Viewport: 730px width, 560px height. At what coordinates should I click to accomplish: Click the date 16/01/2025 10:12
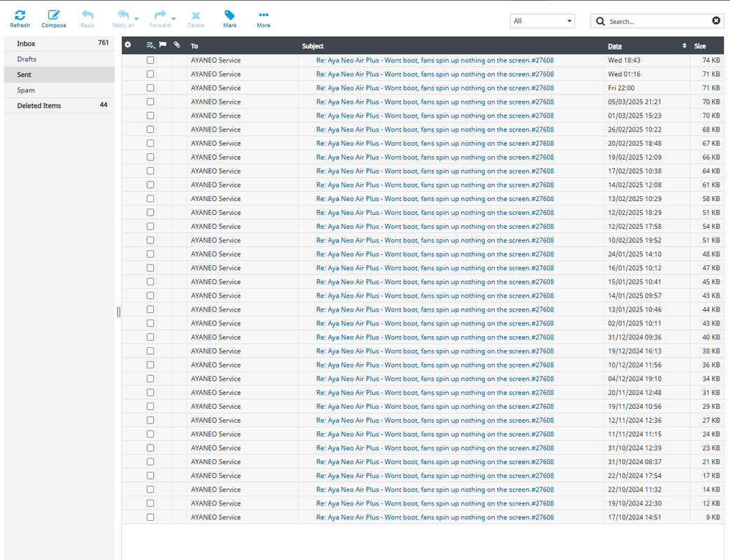635,267
